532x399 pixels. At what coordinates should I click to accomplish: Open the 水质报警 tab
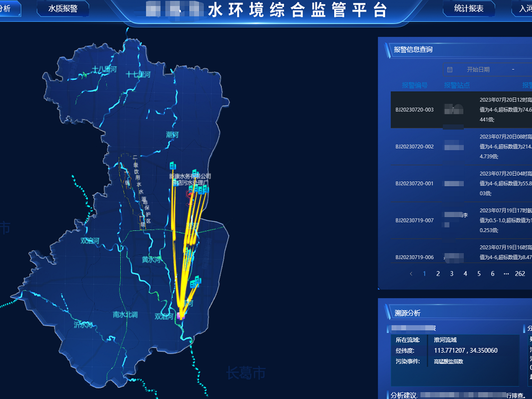pyautogui.click(x=63, y=9)
